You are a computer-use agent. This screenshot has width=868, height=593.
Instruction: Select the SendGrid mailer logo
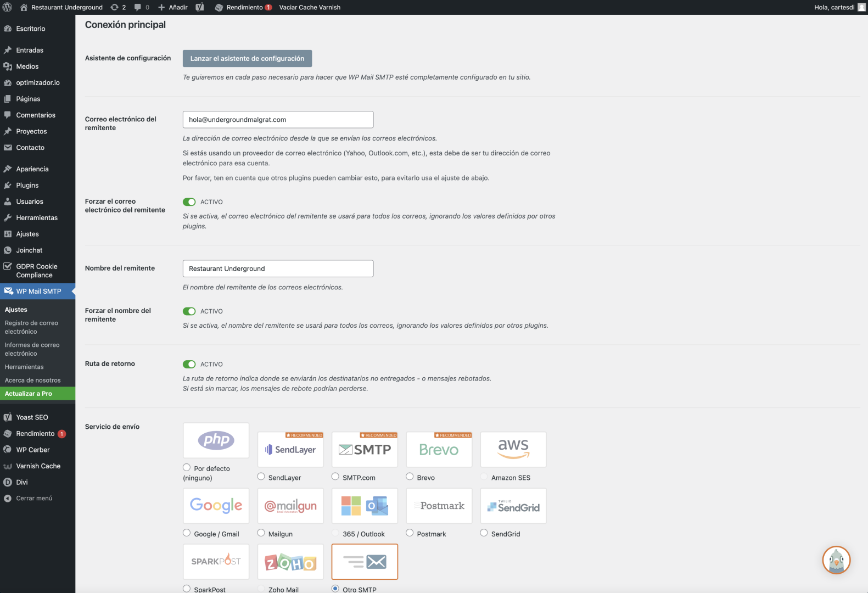click(513, 506)
